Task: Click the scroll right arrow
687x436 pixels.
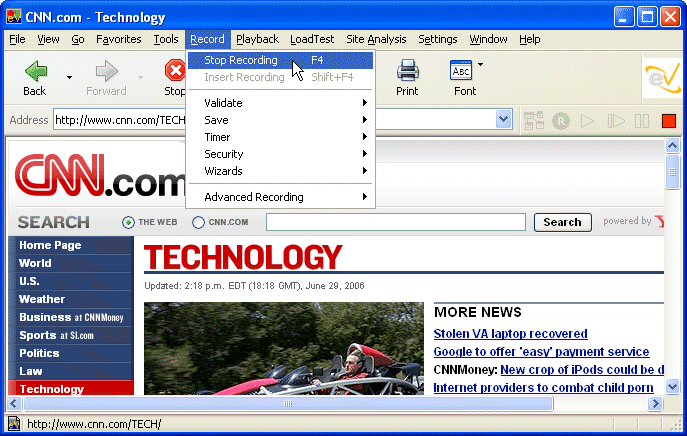Action: (x=655, y=404)
